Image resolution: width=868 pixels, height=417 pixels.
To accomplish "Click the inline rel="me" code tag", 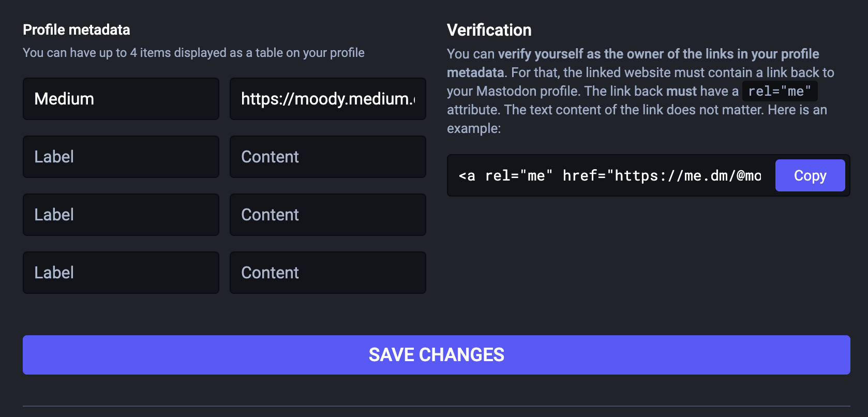I will [780, 92].
